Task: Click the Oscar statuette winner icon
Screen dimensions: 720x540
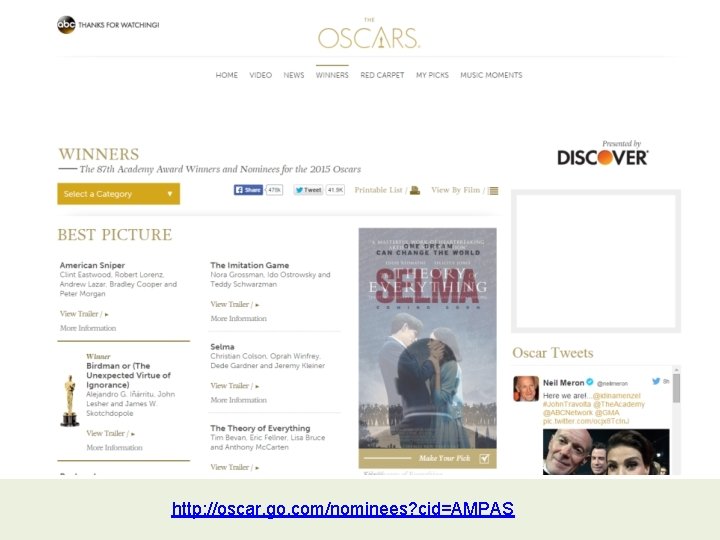Action: (70, 400)
